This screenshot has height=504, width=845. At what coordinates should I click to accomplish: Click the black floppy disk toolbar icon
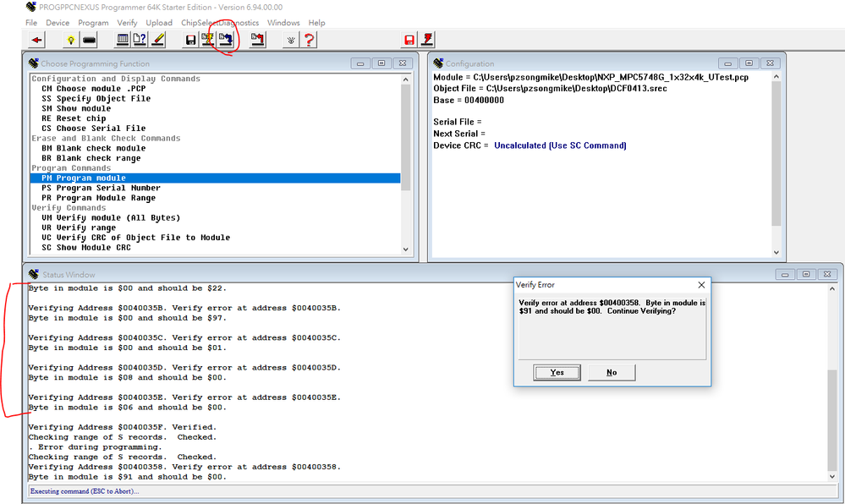click(190, 40)
